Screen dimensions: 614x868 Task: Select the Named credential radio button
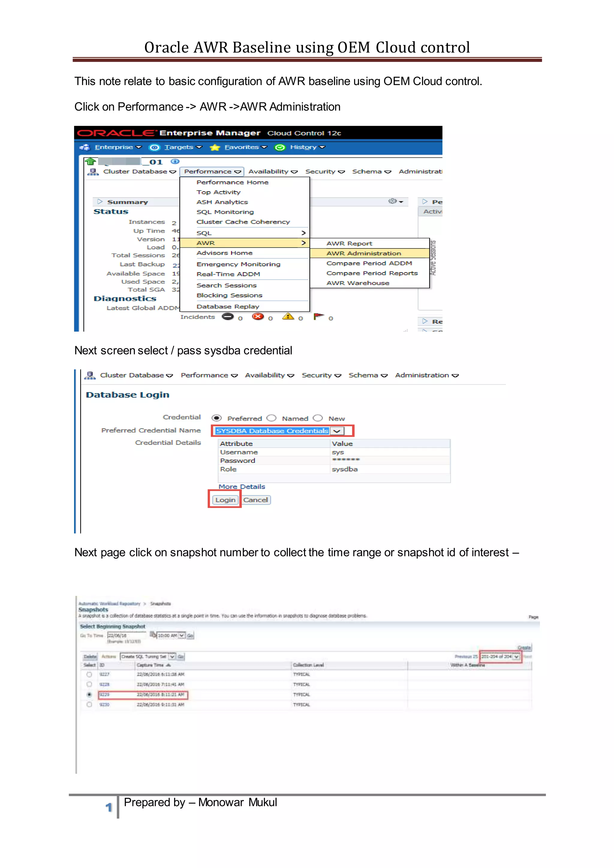[x=271, y=418]
